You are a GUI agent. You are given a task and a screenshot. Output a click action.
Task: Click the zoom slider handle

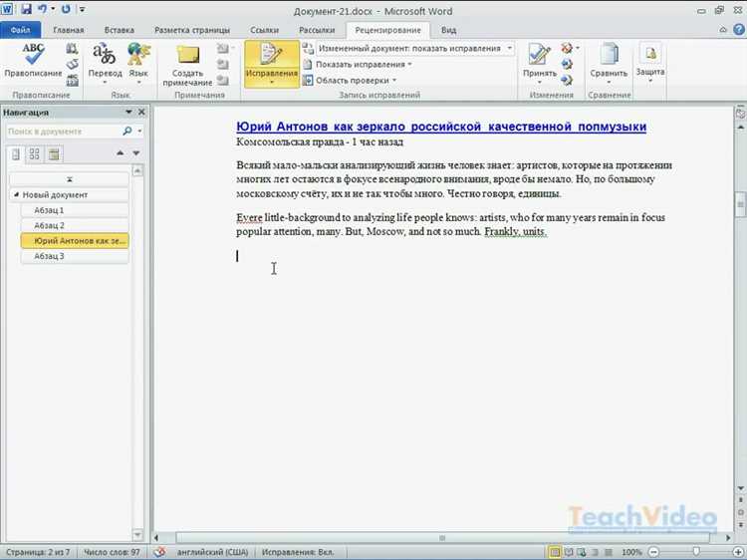tap(696, 552)
